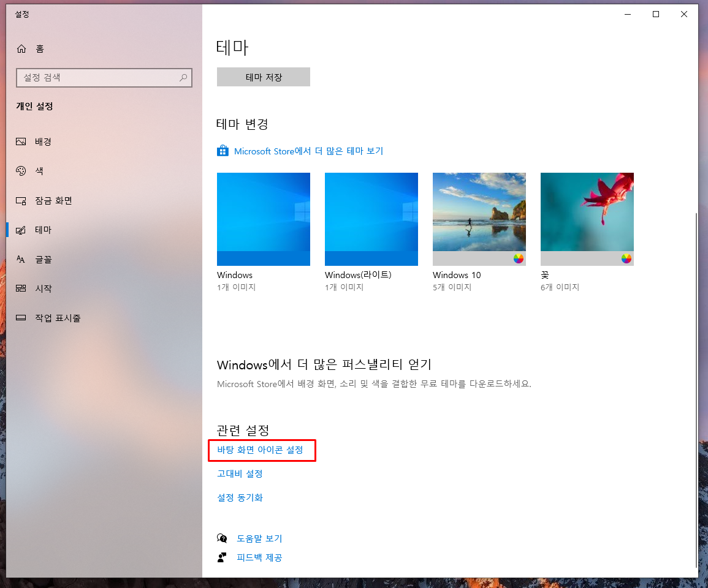Click the 작업 표시줄 taskbar icon
Image resolution: width=708 pixels, height=588 pixels.
pos(21,318)
